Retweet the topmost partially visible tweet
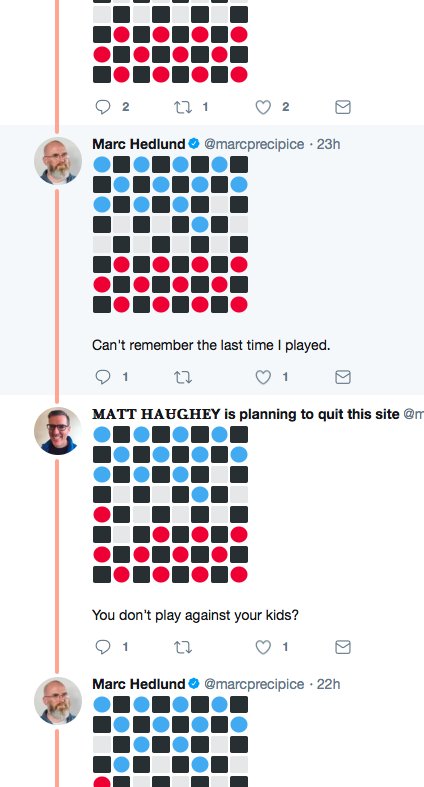This screenshot has width=424, height=787. 183,107
